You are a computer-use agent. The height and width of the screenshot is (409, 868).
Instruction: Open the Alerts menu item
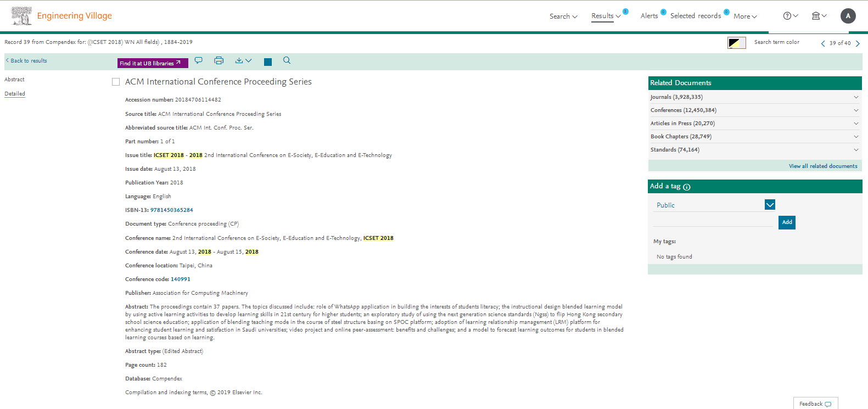pos(649,16)
